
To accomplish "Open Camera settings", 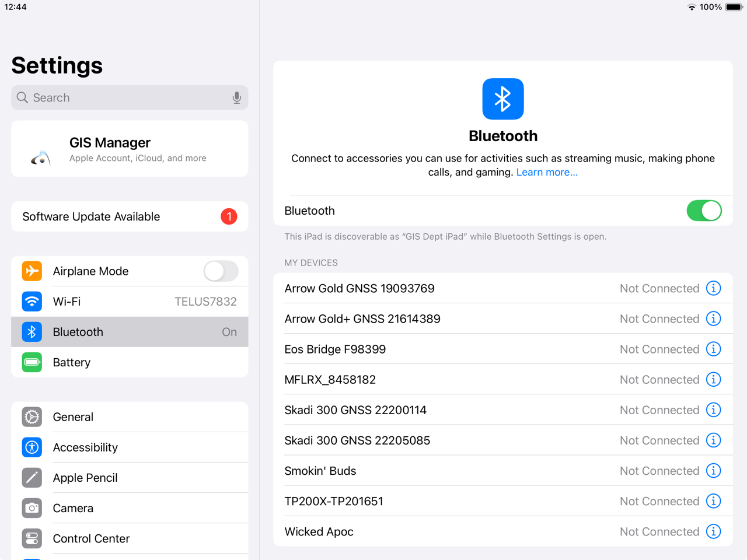I will pos(130,508).
